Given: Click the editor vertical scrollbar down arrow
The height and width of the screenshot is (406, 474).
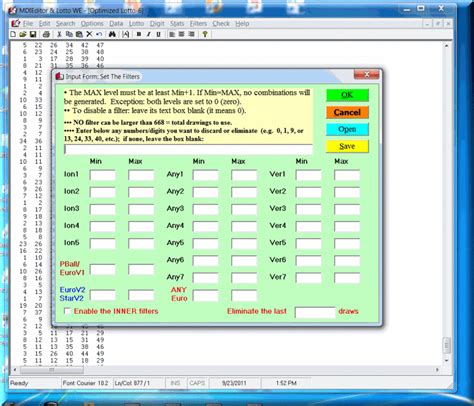Looking at the screenshot, I should tap(447, 360).
